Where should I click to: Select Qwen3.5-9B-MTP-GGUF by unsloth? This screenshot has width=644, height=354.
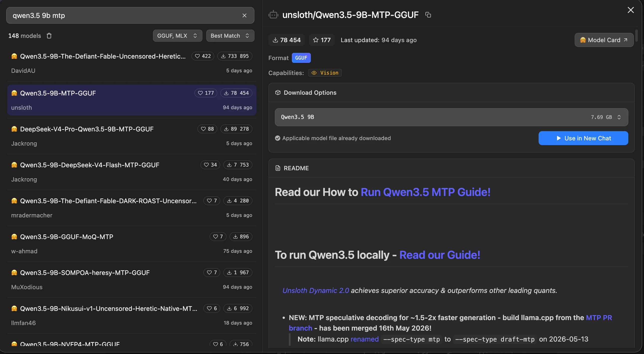coord(132,100)
